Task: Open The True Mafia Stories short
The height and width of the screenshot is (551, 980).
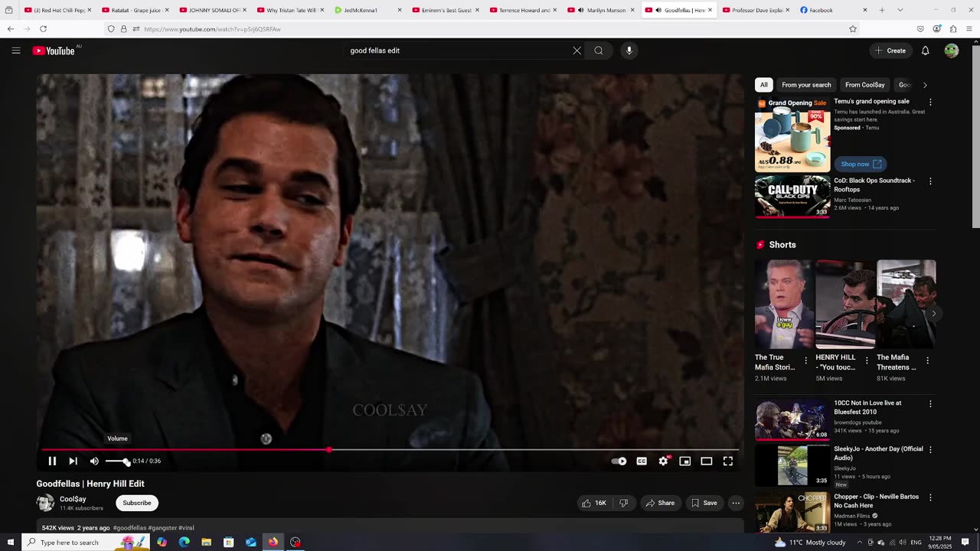Action: [x=784, y=305]
